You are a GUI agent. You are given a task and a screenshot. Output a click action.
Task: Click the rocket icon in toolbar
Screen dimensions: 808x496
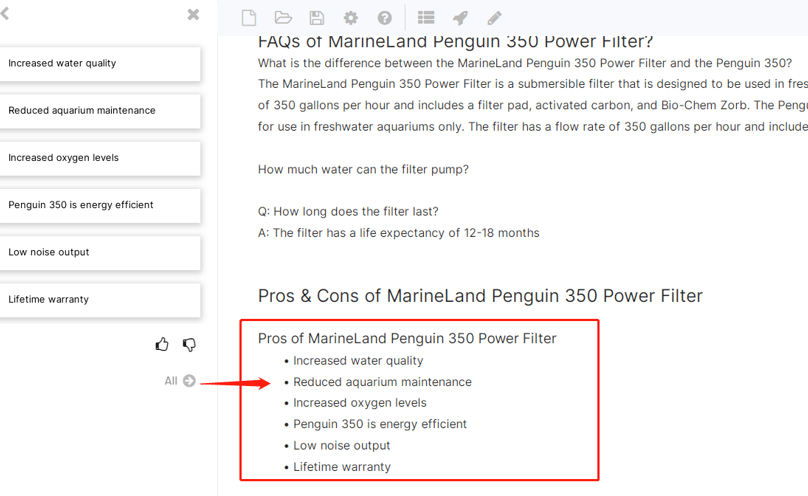pyautogui.click(x=460, y=18)
